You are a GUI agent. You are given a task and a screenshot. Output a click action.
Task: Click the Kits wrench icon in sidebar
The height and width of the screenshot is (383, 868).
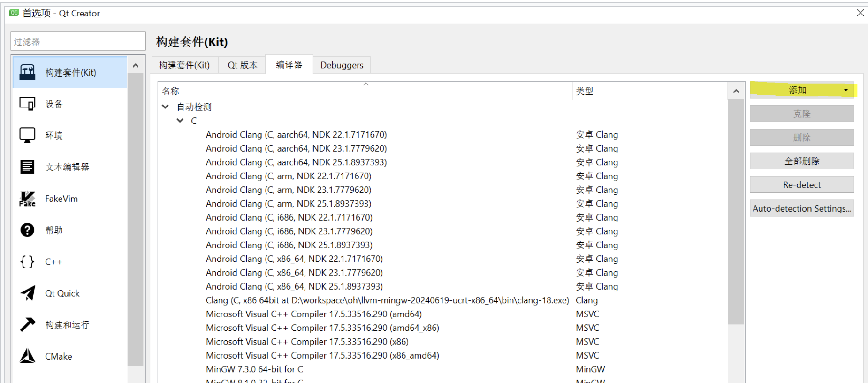27,72
